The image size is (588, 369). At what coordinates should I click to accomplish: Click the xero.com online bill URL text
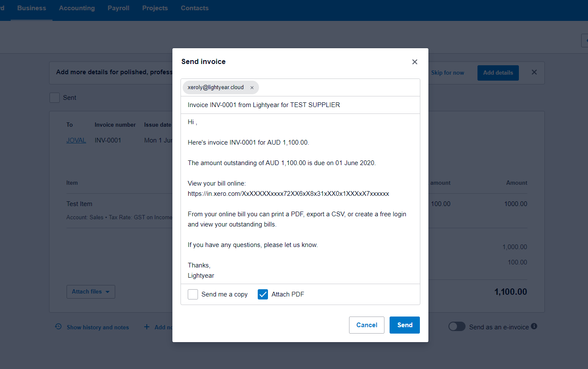pyautogui.click(x=288, y=194)
